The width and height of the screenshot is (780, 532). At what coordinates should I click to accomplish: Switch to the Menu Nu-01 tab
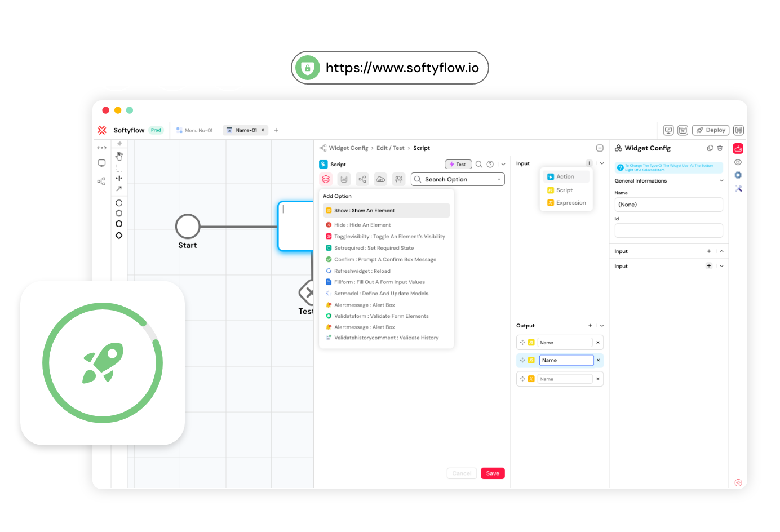tap(194, 130)
